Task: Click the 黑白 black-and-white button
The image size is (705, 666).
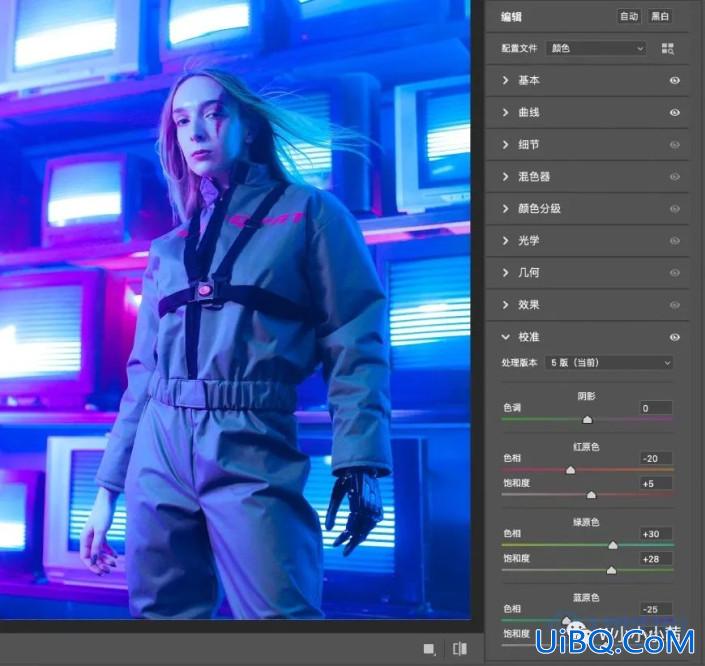Action: coord(660,17)
